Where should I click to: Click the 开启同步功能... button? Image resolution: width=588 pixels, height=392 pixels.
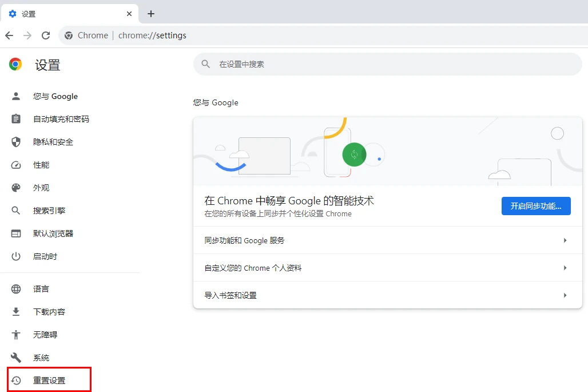click(x=536, y=206)
